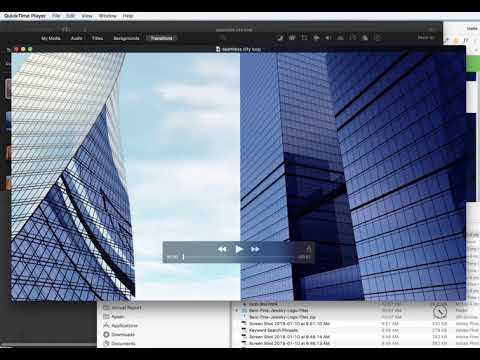Screen dimensions: 480x360
Task: Select the Jewelry Logo Files.zip row
Action: [282, 317]
